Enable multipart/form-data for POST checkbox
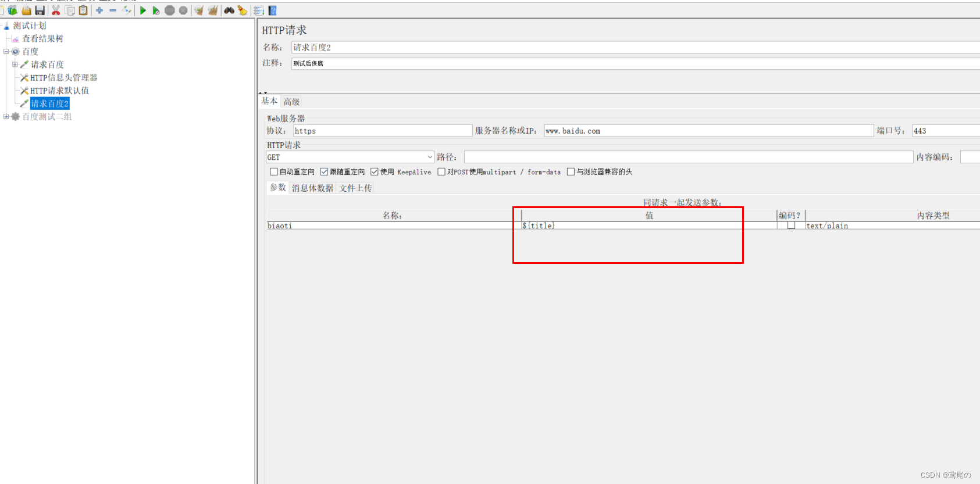980x484 pixels. (441, 172)
